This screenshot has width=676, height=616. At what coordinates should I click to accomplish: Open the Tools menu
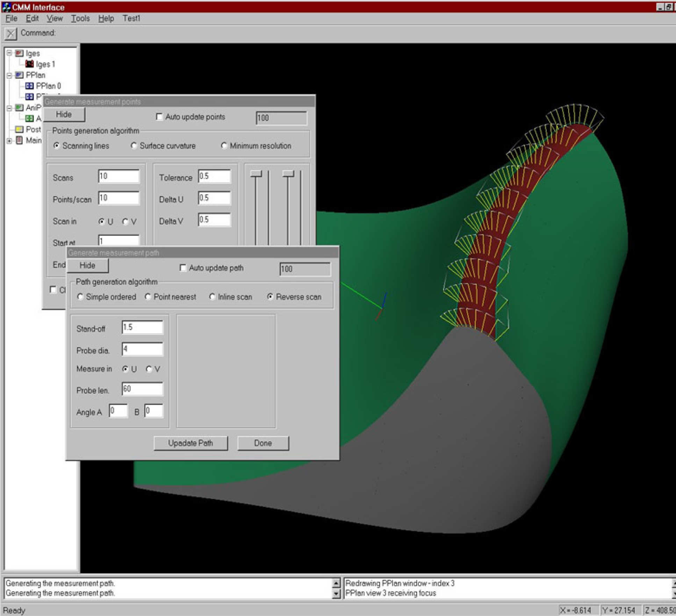point(80,18)
